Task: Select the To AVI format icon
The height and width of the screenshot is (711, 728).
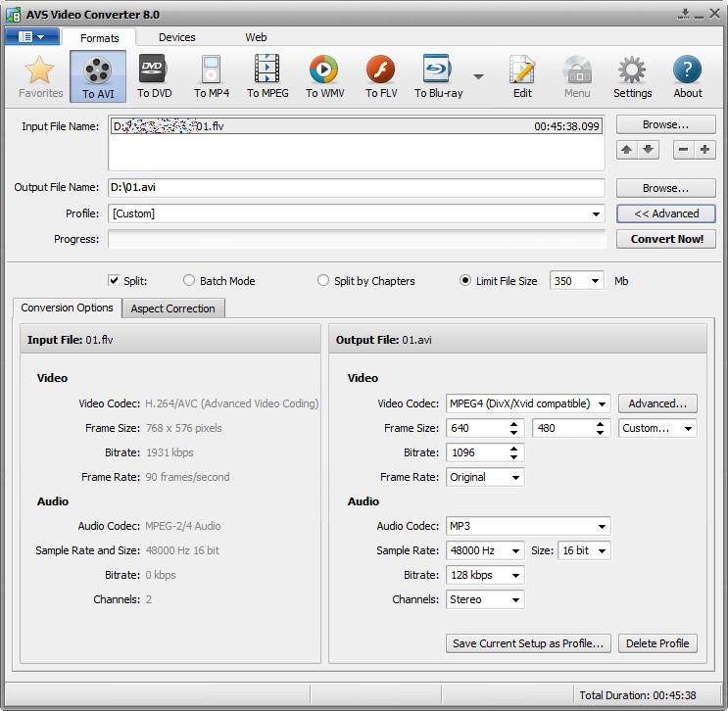Action: 98,76
